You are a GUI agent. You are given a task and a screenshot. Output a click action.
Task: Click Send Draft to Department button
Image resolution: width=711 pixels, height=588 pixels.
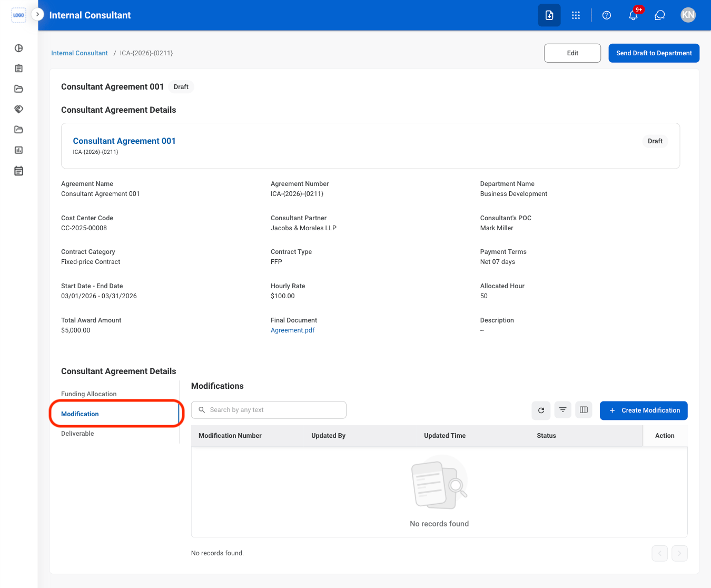654,53
